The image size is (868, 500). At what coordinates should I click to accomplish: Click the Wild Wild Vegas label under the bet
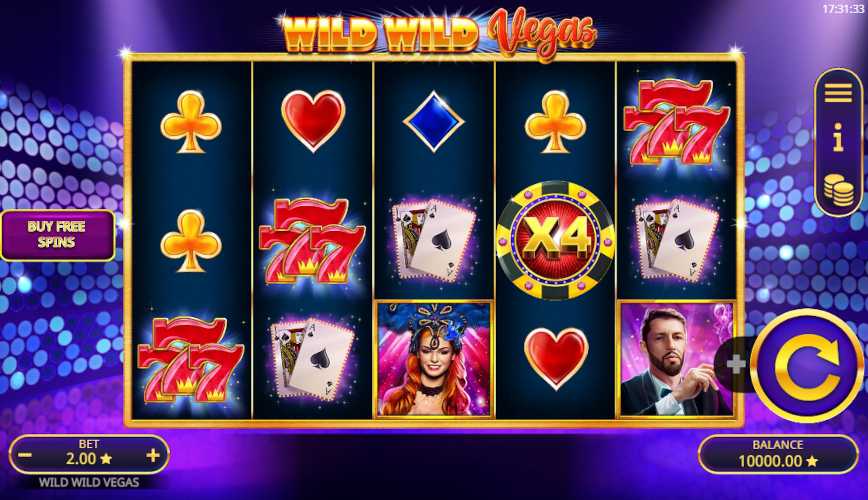[x=89, y=482]
